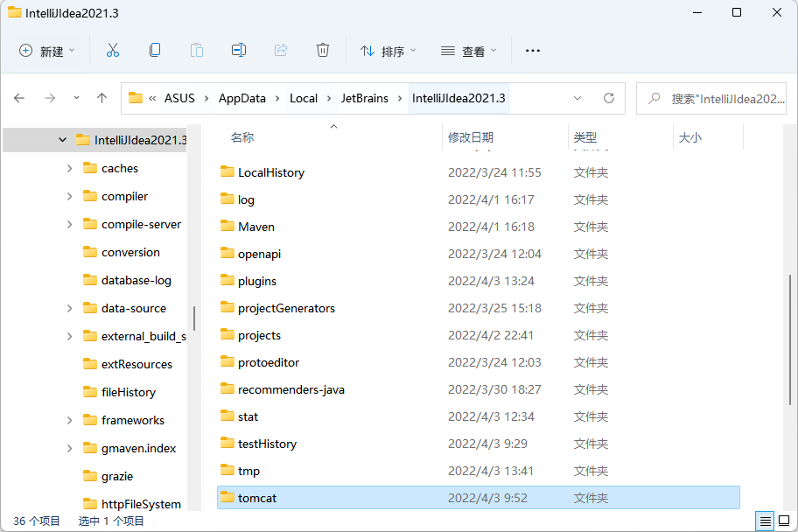Click the Share icon in toolbar

[x=281, y=51]
